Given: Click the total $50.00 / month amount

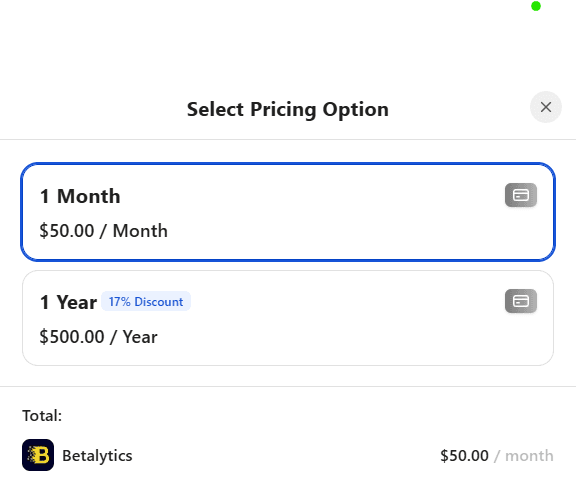Looking at the screenshot, I should (x=497, y=456).
